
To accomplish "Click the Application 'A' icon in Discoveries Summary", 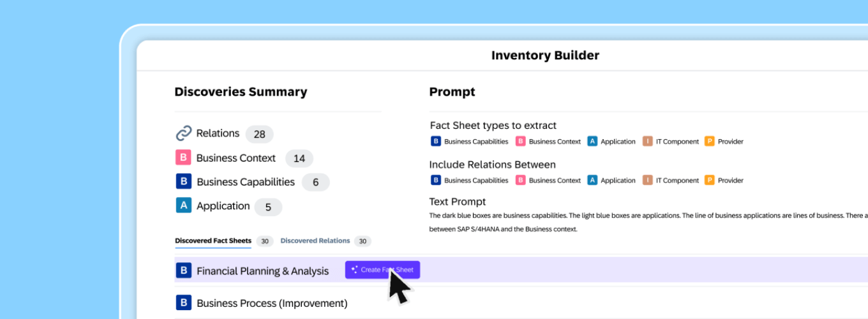I will [184, 205].
